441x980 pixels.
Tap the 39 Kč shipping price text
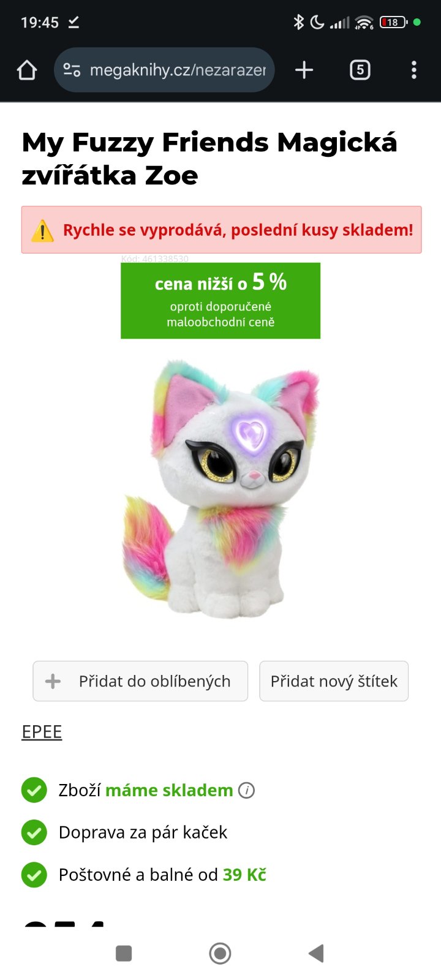[x=244, y=875]
